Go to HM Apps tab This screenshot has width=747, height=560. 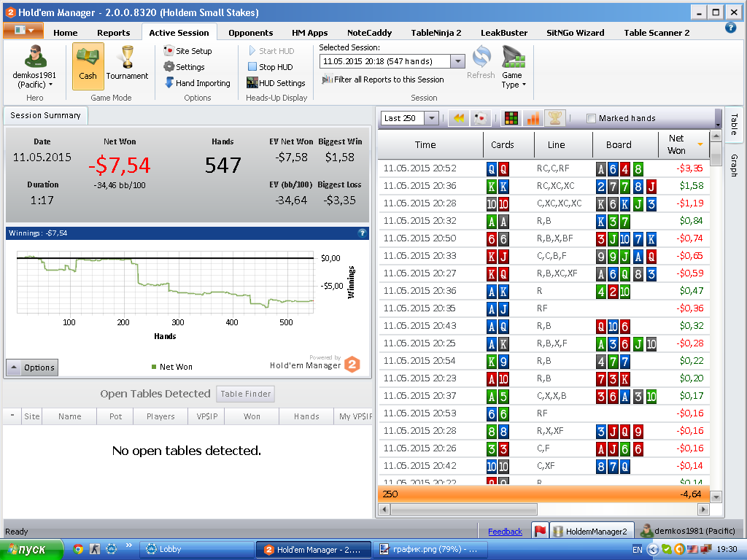pyautogui.click(x=309, y=32)
